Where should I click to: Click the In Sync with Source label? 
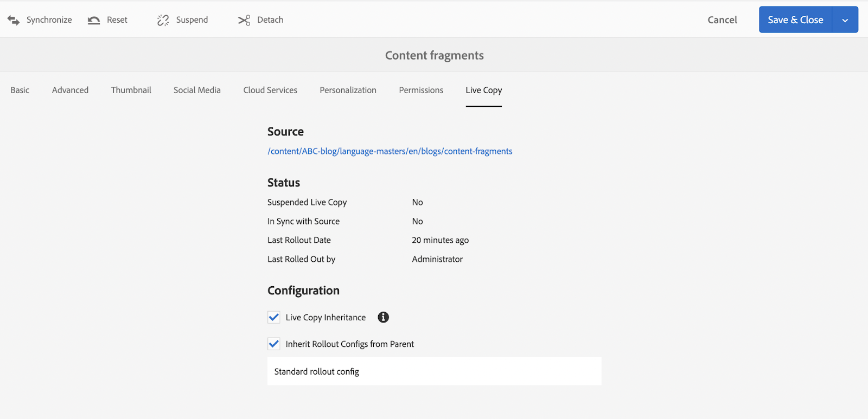(x=303, y=221)
